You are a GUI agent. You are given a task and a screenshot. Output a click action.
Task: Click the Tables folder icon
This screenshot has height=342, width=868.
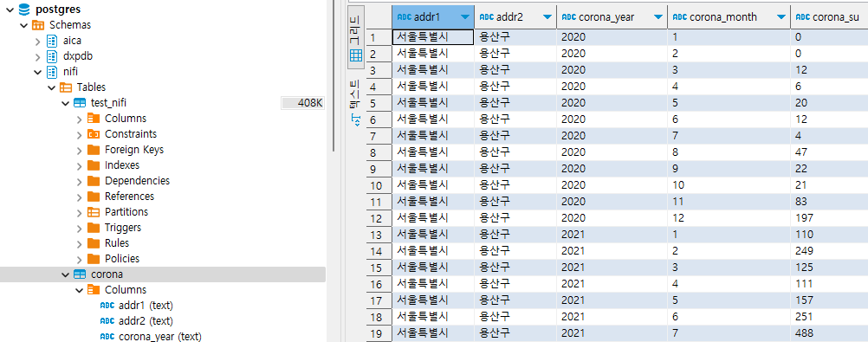[x=66, y=87]
